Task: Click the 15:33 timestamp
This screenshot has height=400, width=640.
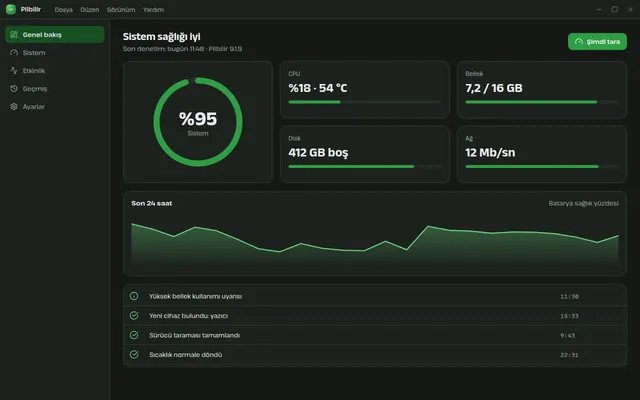Action: point(569,316)
